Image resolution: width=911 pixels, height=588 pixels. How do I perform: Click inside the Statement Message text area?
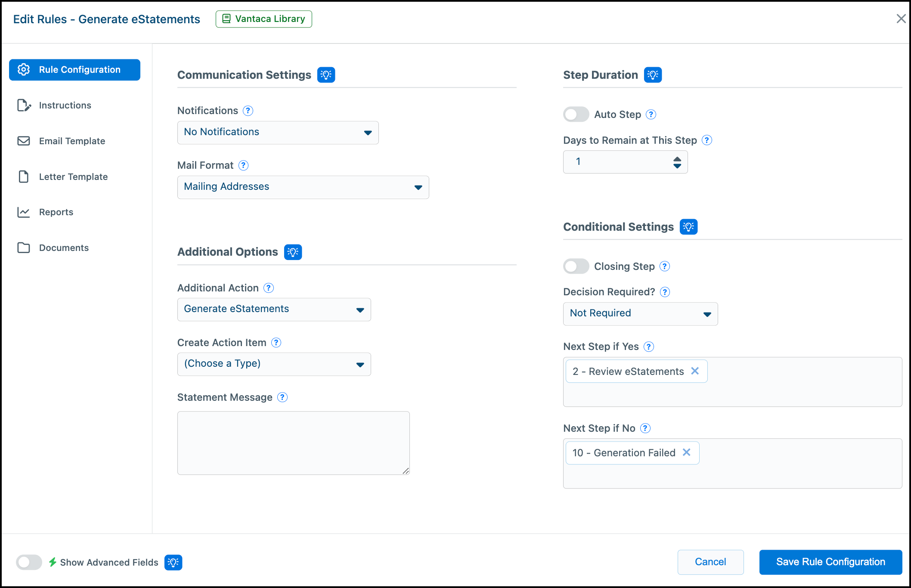point(294,443)
